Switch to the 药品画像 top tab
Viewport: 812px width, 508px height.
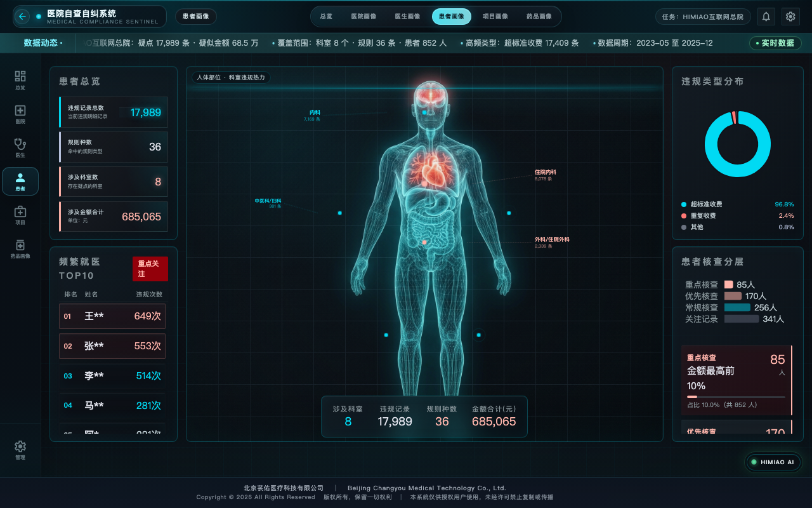coord(539,17)
